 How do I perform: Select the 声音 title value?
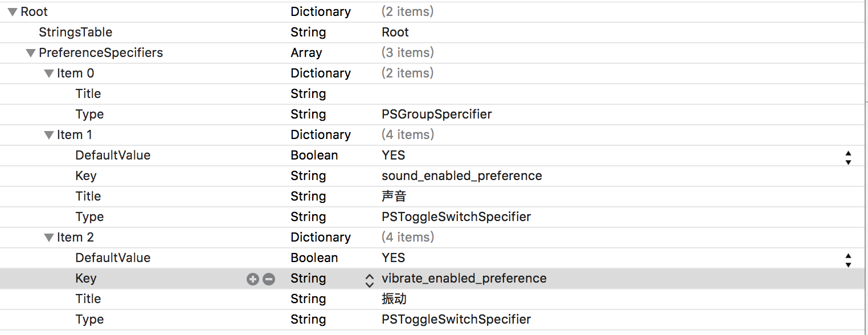point(394,197)
